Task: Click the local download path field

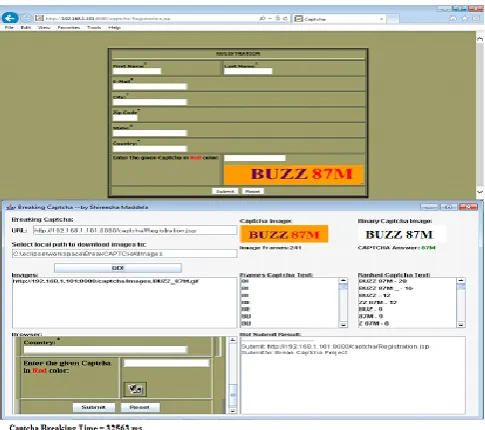Action: click(124, 254)
